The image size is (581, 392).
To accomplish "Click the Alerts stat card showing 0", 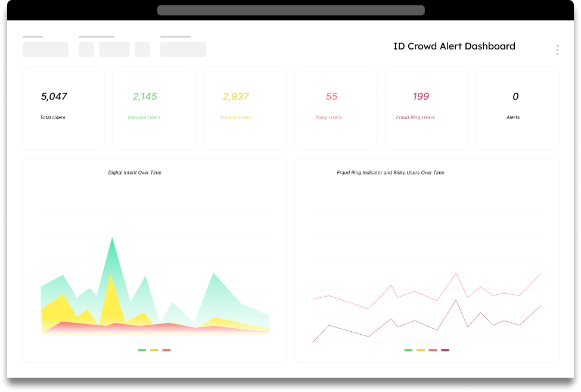I will point(516,107).
